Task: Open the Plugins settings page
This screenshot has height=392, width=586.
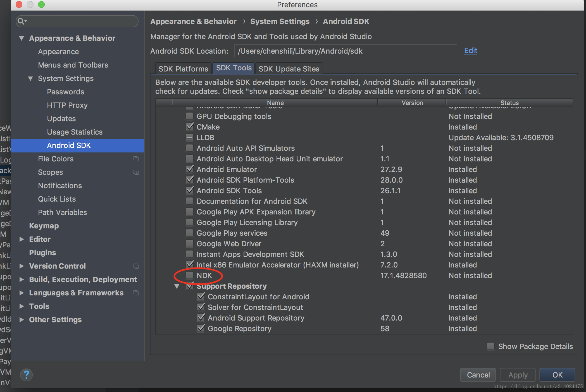Action: pos(42,253)
